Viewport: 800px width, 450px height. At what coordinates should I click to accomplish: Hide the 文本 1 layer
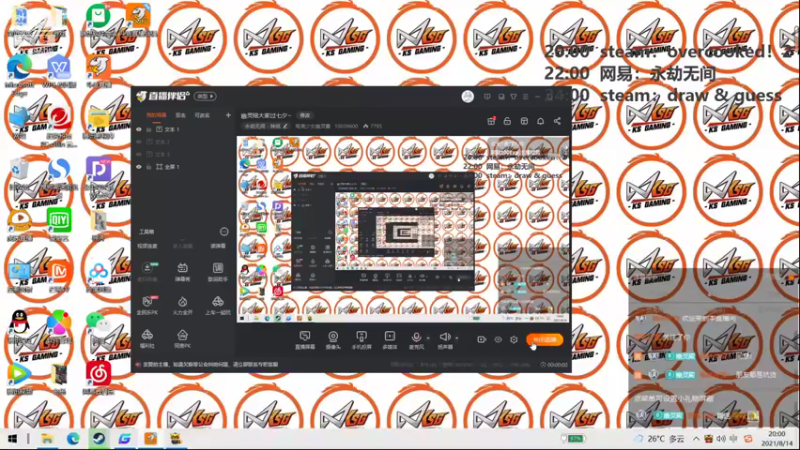click(x=138, y=130)
